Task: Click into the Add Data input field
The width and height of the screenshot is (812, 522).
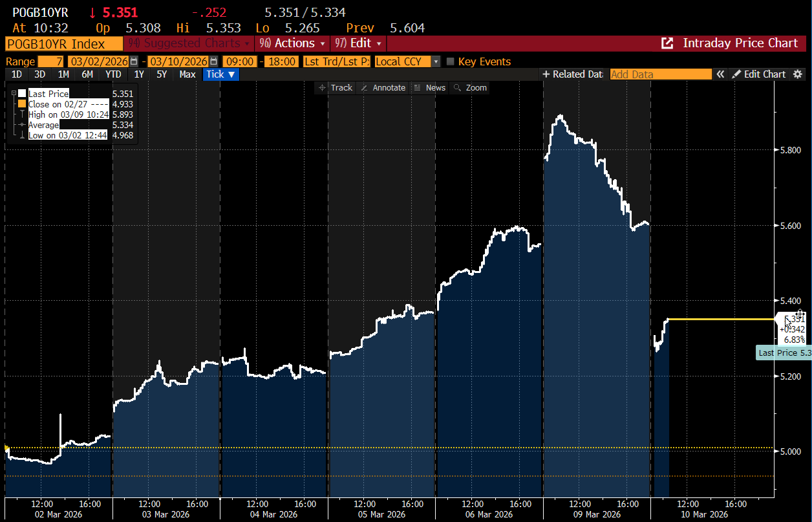Action: 659,74
